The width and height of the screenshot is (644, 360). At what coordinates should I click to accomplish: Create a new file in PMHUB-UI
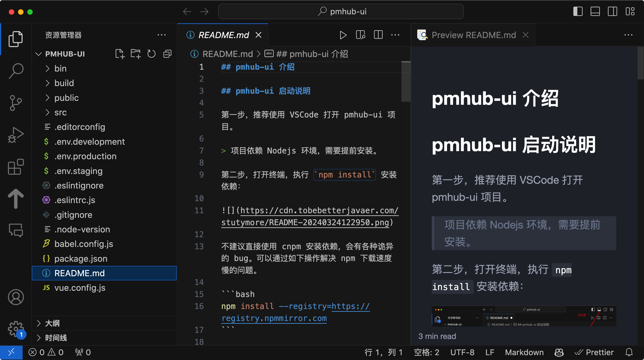[120, 54]
